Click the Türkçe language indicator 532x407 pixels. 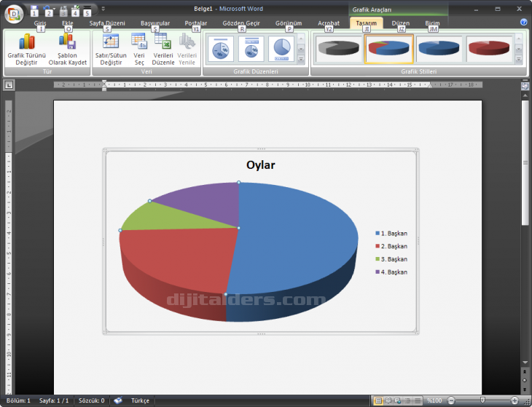click(x=140, y=400)
